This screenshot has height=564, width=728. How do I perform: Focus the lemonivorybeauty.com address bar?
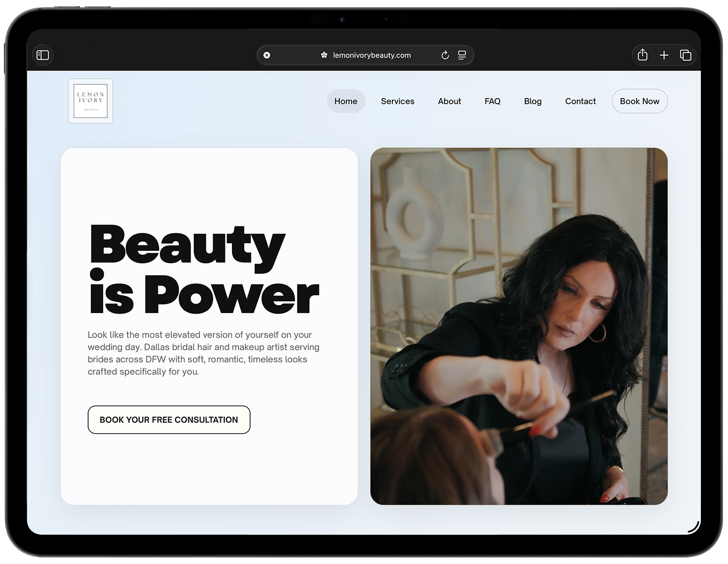(365, 55)
